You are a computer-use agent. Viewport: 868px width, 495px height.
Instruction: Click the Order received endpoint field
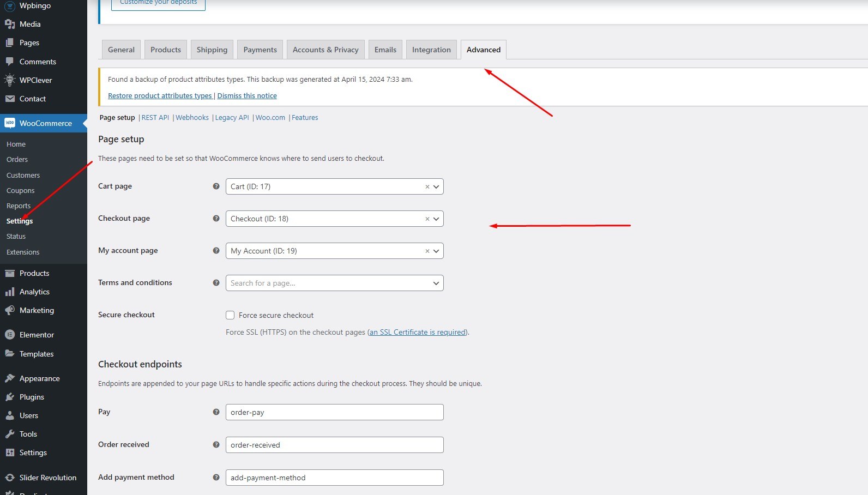coord(334,445)
